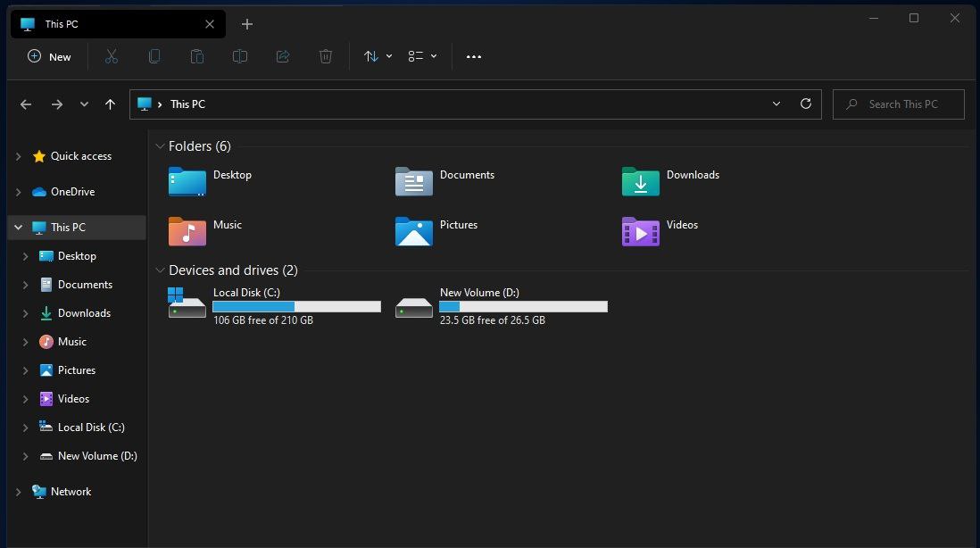Screen dimensions: 980x548
Task: Select the Local Disk (C:) drive icon
Action: click(x=187, y=303)
